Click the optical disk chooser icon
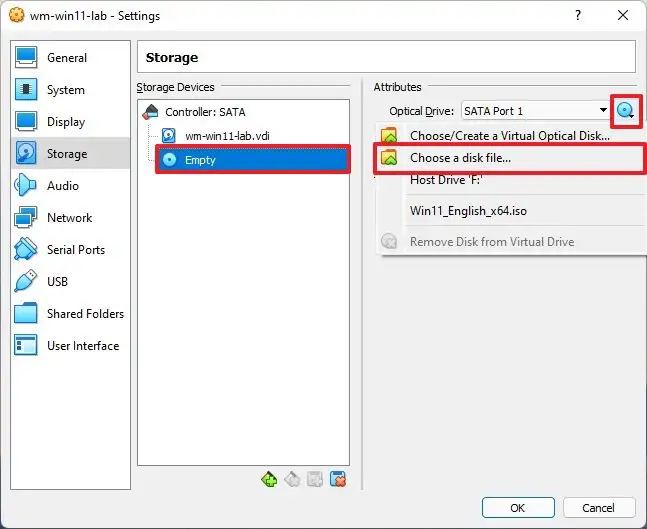Screen dimensions: 647x529 (626, 111)
